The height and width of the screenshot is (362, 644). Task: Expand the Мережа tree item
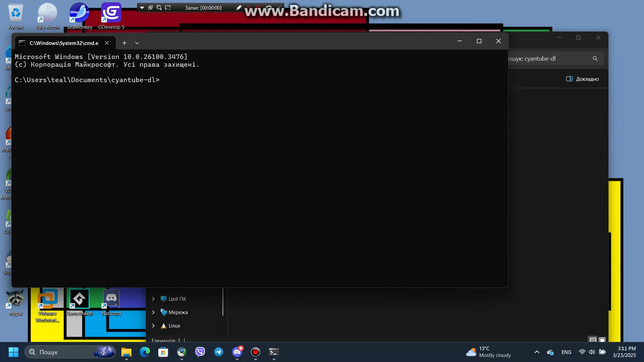click(x=154, y=312)
